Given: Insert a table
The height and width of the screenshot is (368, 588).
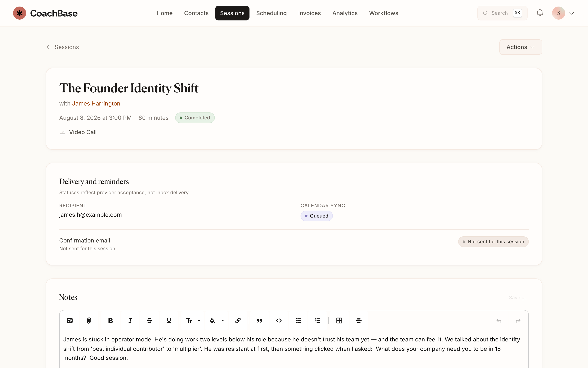Looking at the screenshot, I should [339, 321].
